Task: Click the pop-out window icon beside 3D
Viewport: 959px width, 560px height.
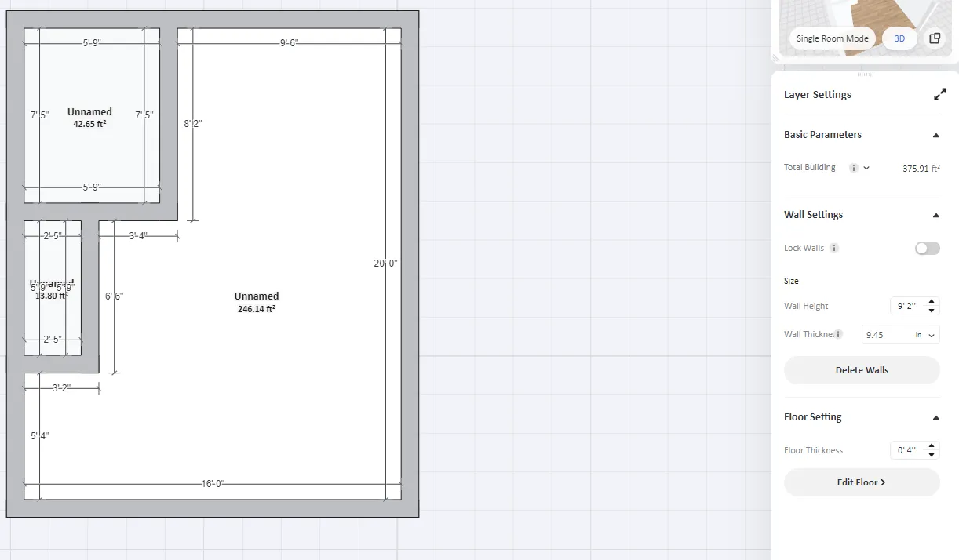Action: (x=934, y=38)
